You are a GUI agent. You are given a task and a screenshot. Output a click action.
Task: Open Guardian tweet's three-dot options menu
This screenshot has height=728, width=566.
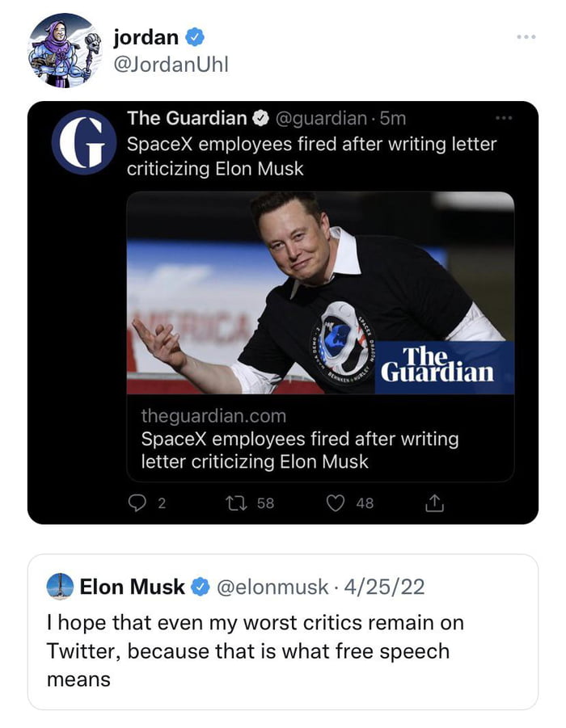click(503, 119)
